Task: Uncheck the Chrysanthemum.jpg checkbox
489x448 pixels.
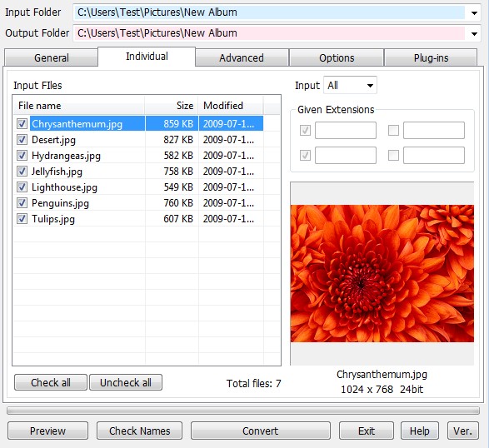Action: coord(22,124)
